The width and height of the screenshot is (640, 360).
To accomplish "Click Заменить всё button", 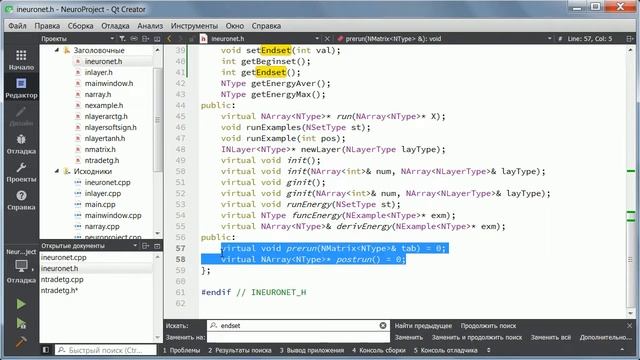I will click(x=551, y=337).
